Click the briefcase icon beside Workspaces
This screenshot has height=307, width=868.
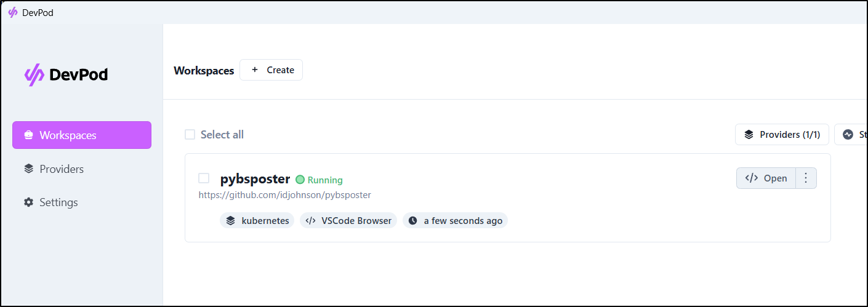pos(28,135)
